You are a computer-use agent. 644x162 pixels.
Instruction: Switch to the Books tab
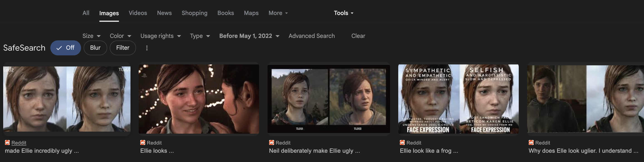click(226, 13)
